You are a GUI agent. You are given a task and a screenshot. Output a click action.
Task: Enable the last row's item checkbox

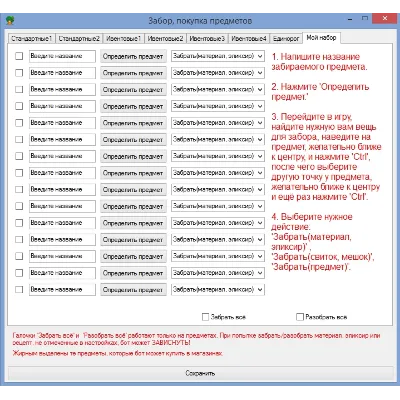click(x=19, y=289)
